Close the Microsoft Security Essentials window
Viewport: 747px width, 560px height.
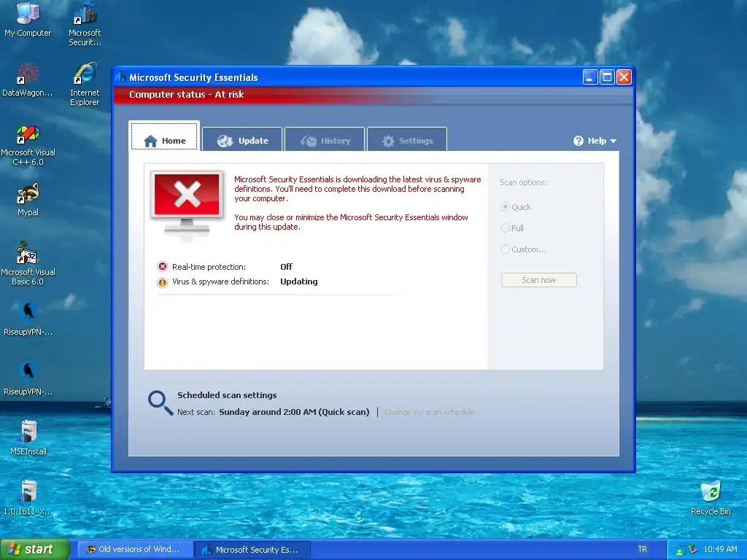tap(624, 77)
